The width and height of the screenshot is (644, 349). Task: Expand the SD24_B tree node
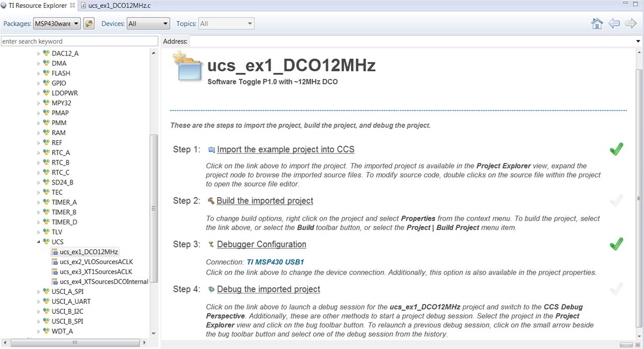[x=39, y=182]
